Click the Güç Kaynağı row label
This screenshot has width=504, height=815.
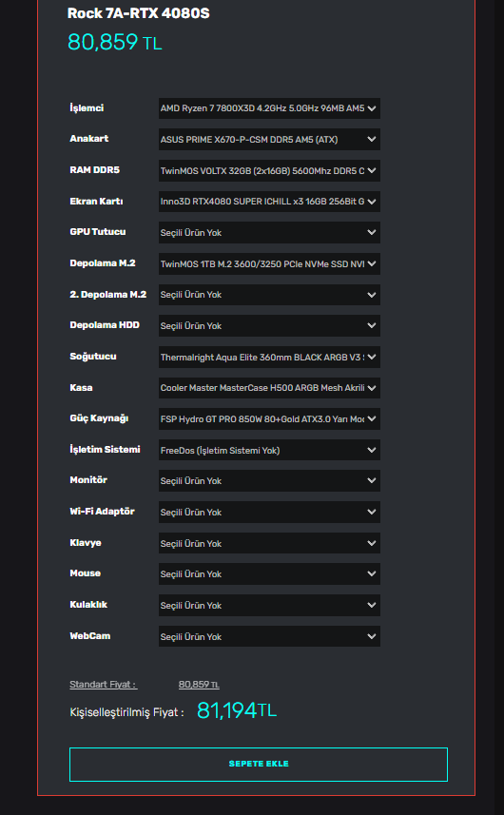coord(99,418)
